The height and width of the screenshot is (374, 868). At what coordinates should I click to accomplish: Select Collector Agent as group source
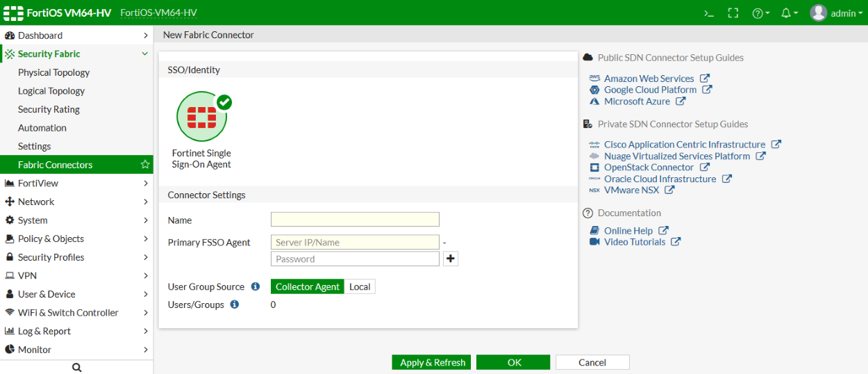point(308,286)
